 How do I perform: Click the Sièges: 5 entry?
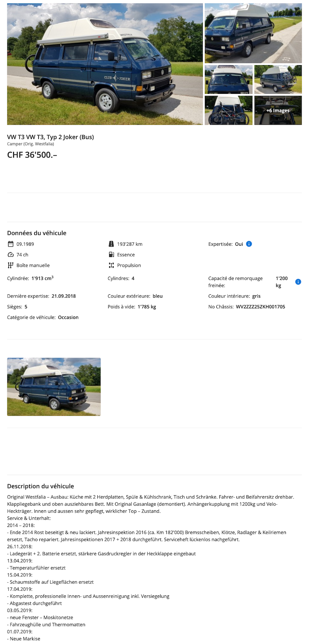pyautogui.click(x=17, y=307)
